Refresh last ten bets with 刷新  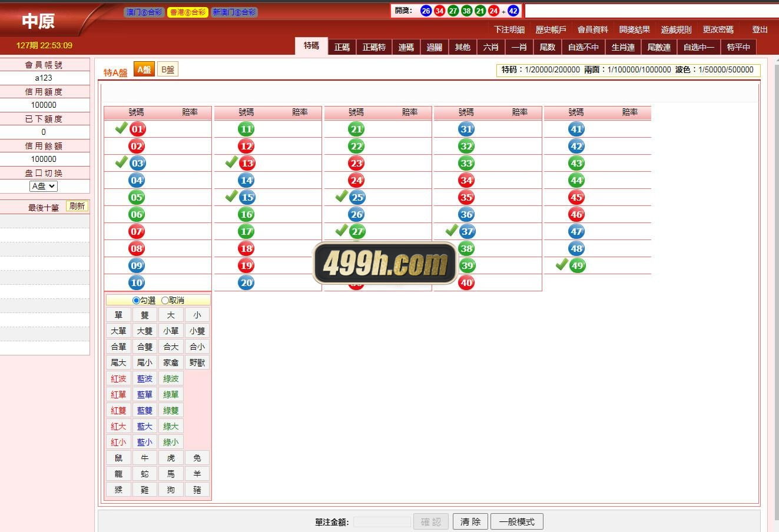coord(77,206)
